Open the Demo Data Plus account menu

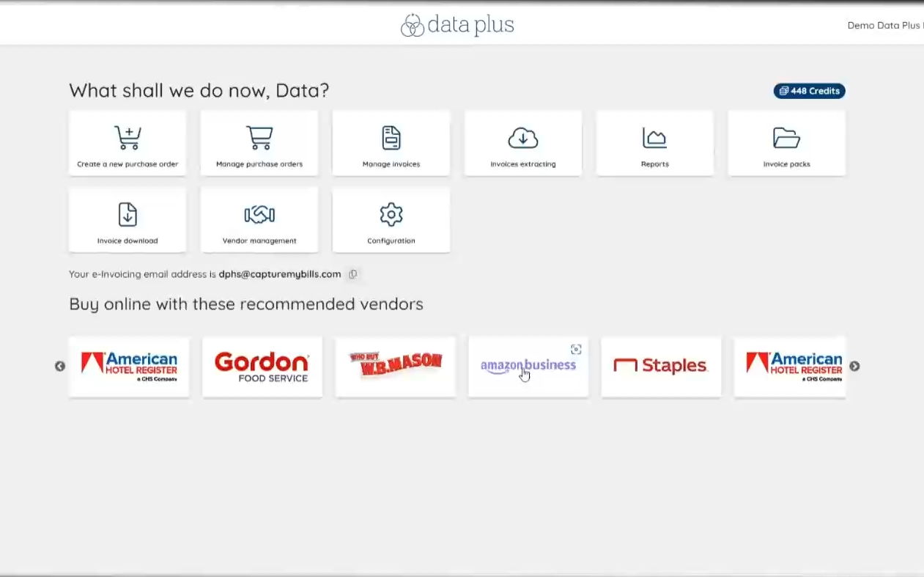click(x=885, y=26)
